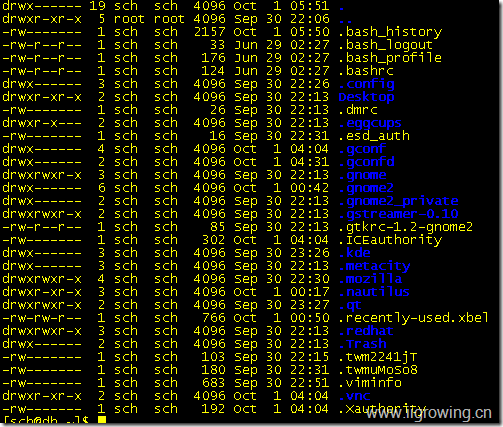Select the .twm2241jT file name
Image resolution: width=503 pixels, height=427 pixels.
(378, 357)
